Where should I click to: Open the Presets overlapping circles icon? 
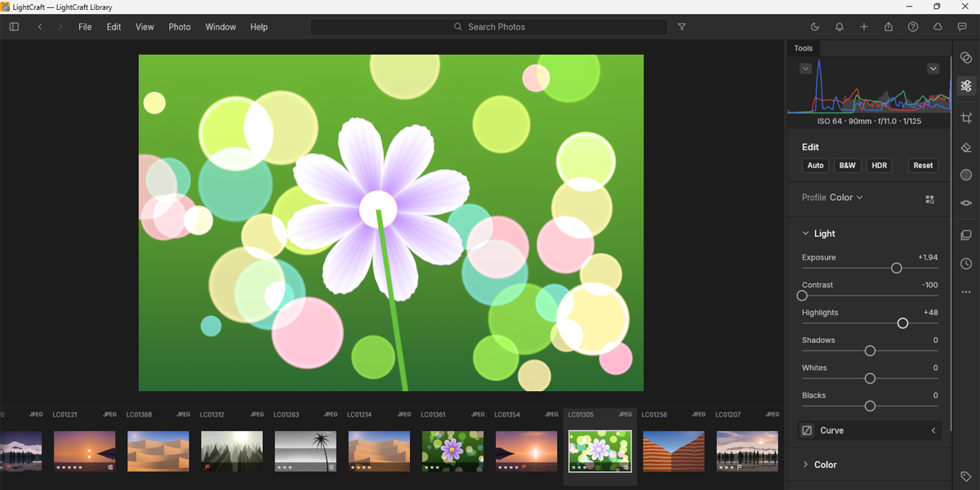tap(966, 58)
